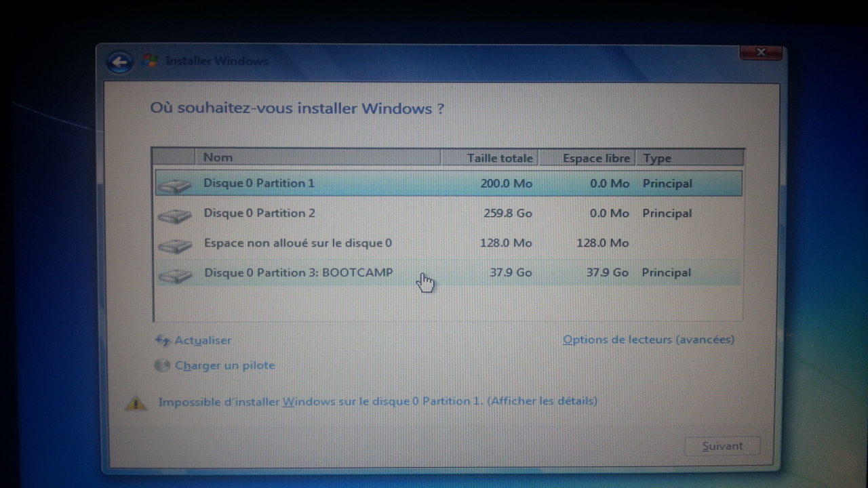Click the Principal type of Partition 2

(667, 213)
